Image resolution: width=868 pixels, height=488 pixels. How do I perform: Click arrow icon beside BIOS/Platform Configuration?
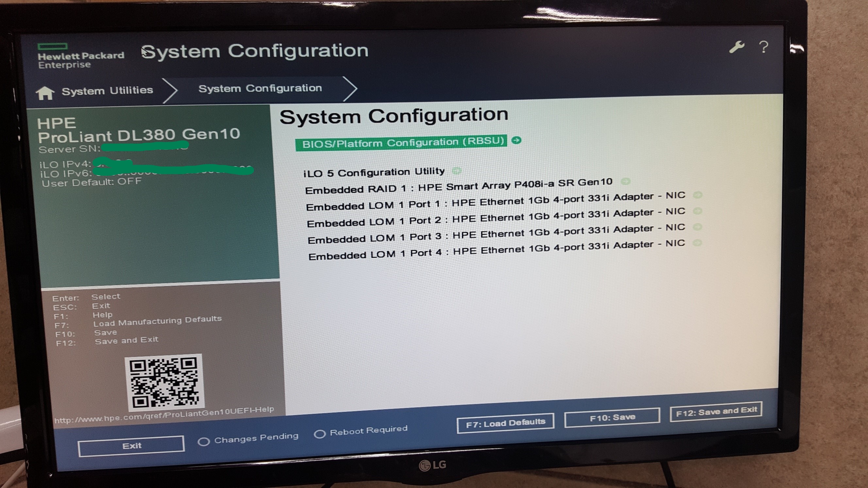pos(516,140)
